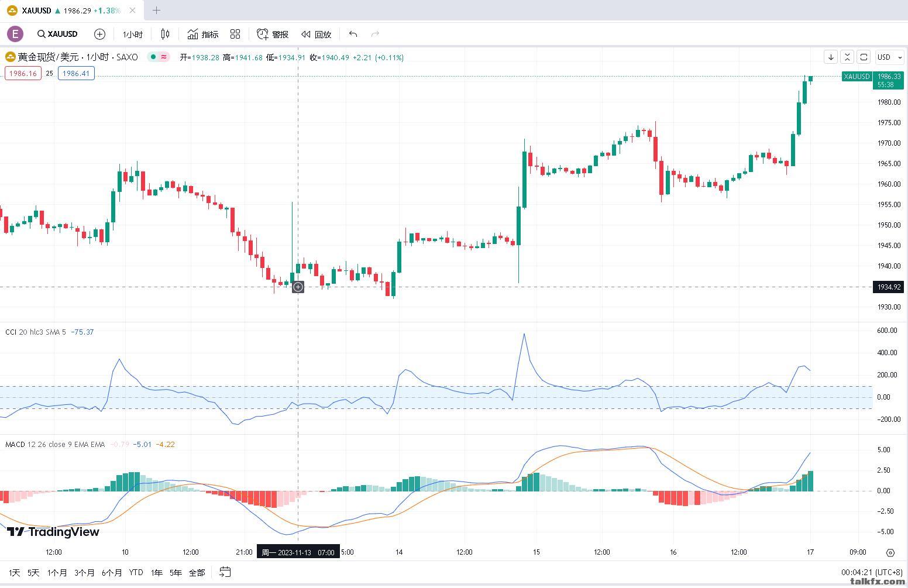The height and width of the screenshot is (588, 908).
Task: Click the MACD value -5.01
Action: (142, 444)
